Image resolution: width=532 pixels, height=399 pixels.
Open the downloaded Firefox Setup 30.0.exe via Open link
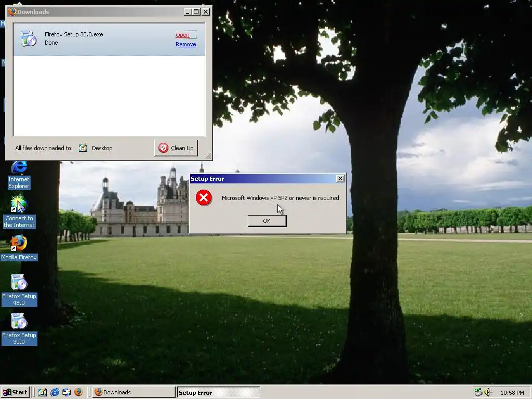[182, 35]
